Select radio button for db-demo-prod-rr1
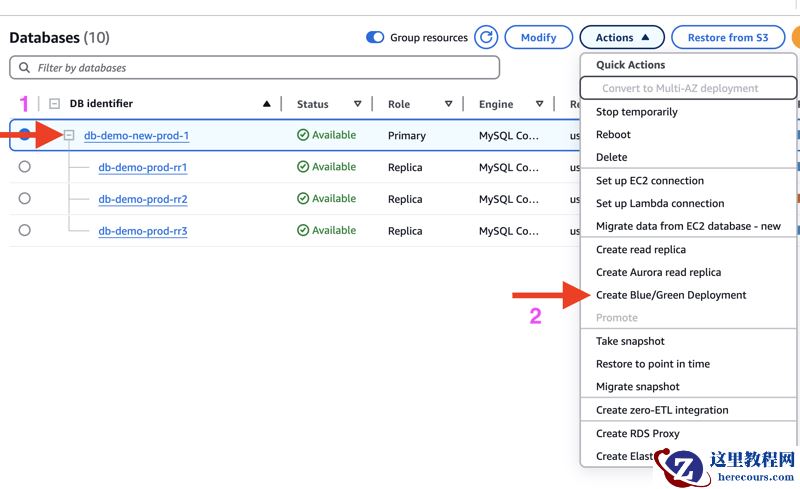 pos(24,166)
